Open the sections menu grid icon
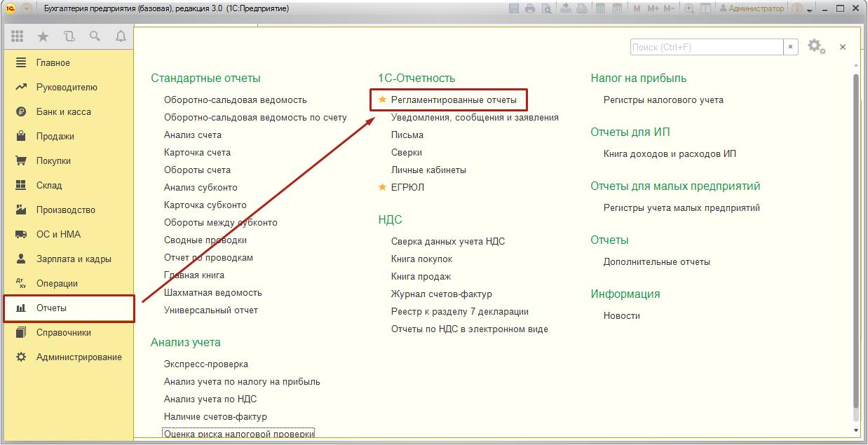The width and height of the screenshot is (868, 445). tap(18, 36)
